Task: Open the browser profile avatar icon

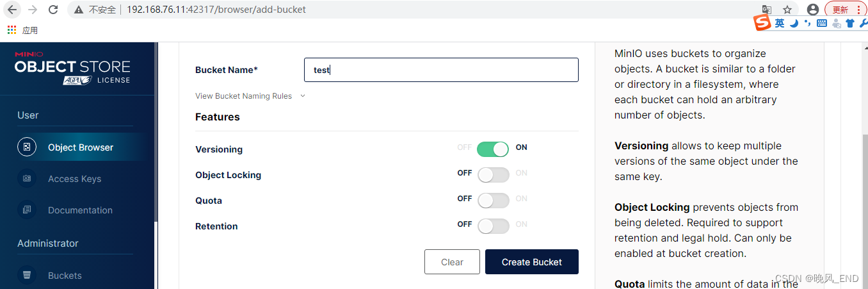Action: (x=813, y=10)
